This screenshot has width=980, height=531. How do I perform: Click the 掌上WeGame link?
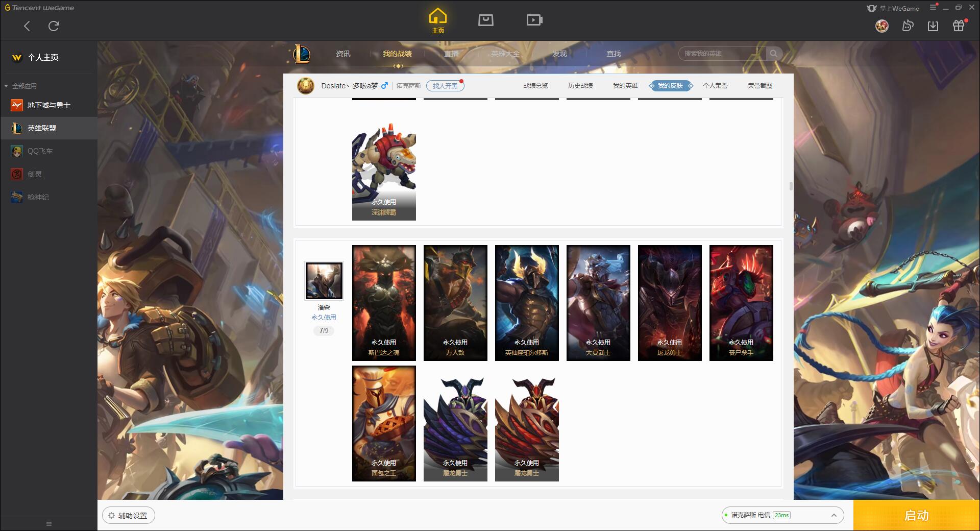893,8
